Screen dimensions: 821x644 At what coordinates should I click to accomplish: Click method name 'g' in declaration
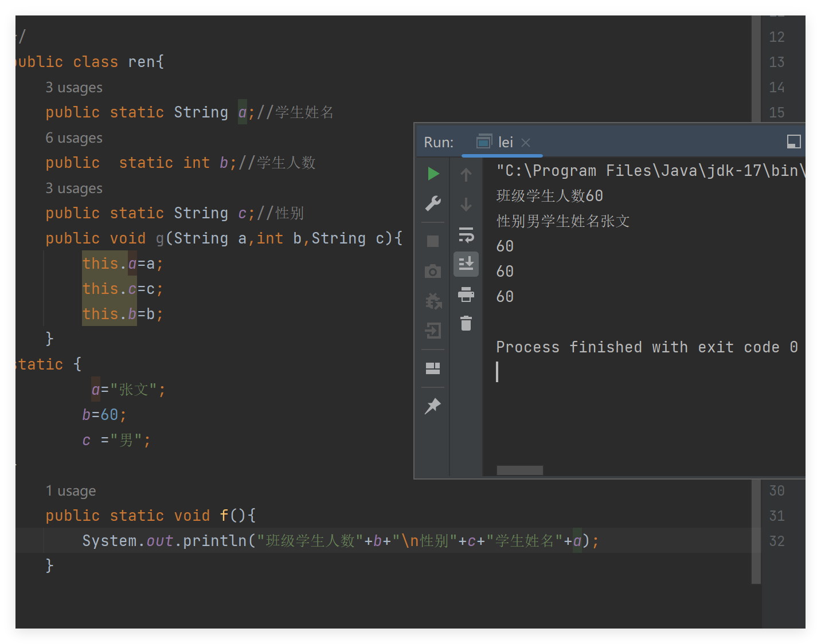click(x=160, y=238)
